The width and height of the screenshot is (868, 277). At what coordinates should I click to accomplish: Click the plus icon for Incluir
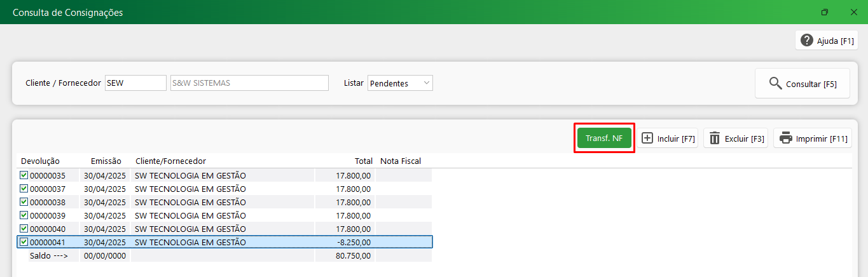pyautogui.click(x=647, y=138)
